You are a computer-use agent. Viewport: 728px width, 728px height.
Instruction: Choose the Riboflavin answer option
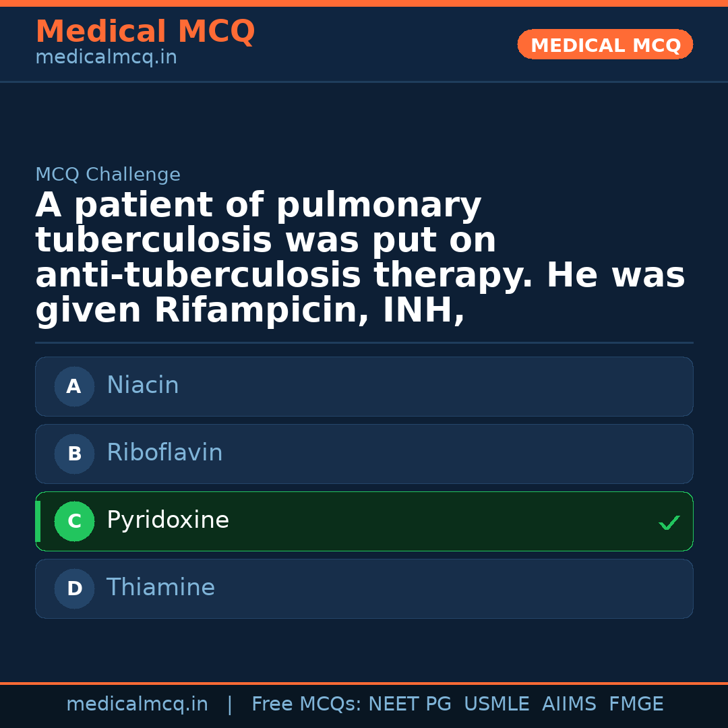point(364,454)
